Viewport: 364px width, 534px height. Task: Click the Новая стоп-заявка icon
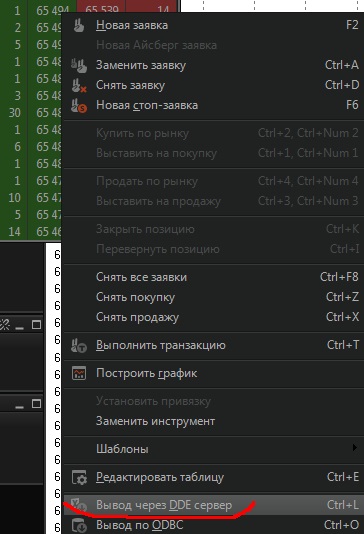pyautogui.click(x=79, y=106)
